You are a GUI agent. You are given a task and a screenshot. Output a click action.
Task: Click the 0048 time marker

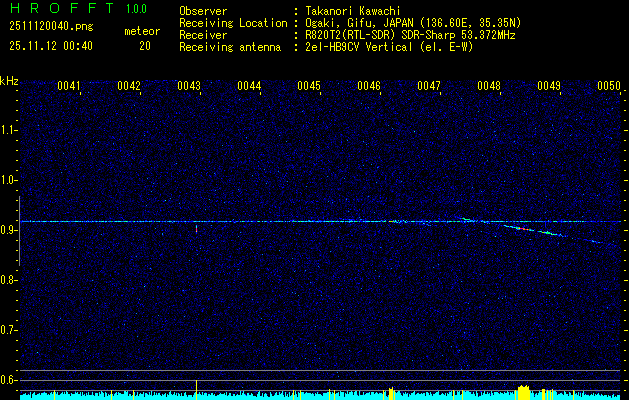click(x=489, y=86)
